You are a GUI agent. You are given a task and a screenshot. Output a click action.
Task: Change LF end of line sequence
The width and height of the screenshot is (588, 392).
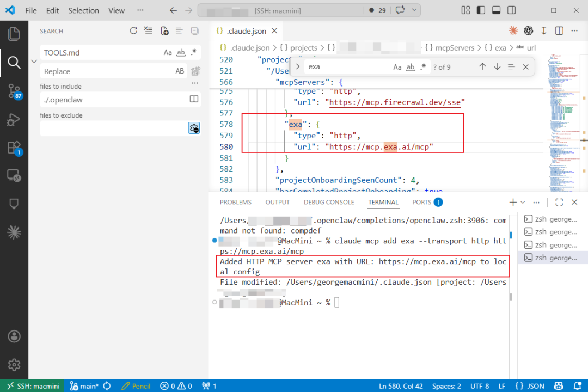coord(502,385)
